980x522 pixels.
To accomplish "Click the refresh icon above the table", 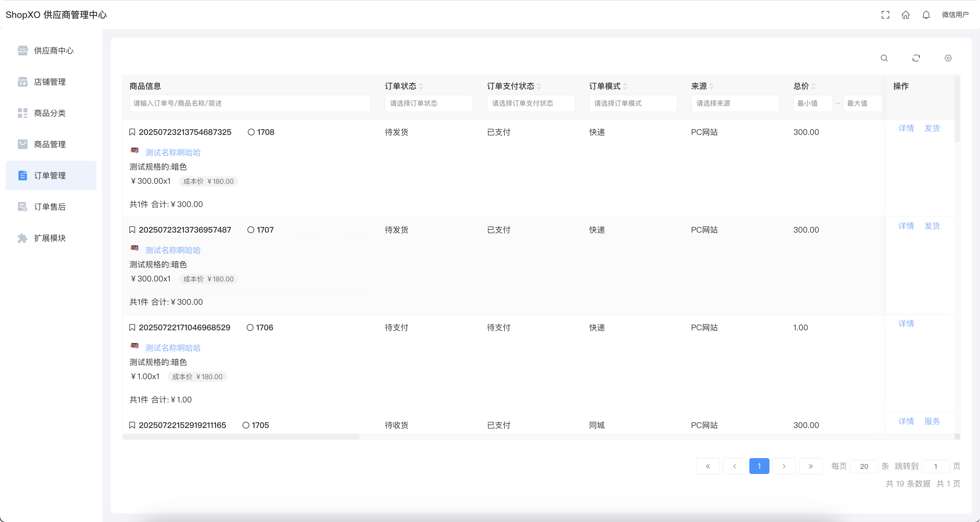I will (x=916, y=58).
